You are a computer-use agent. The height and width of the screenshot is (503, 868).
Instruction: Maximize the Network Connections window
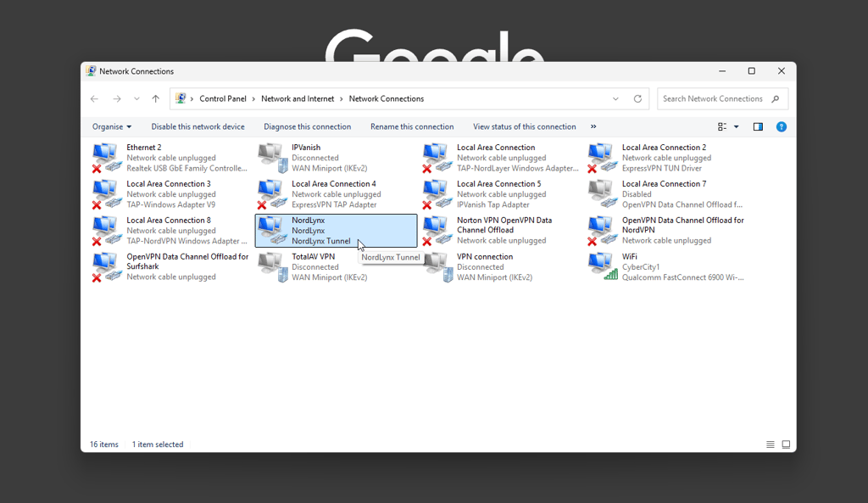click(x=751, y=71)
